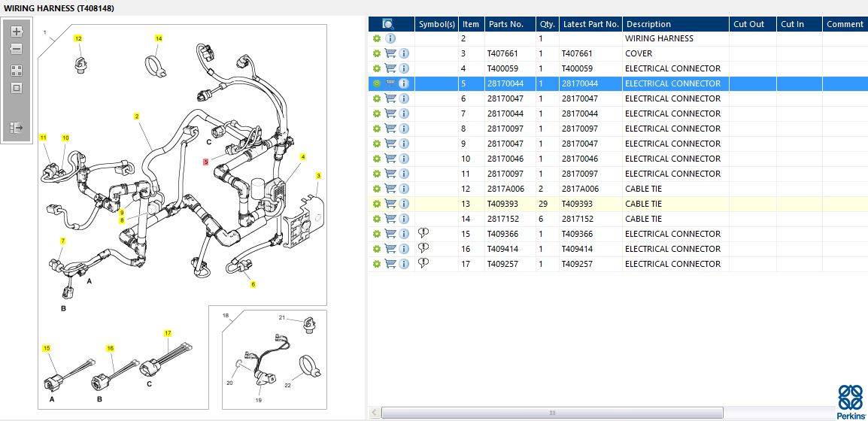Sort by the Description column header
Image resolution: width=868 pixels, height=421 pixels.
pyautogui.click(x=648, y=24)
